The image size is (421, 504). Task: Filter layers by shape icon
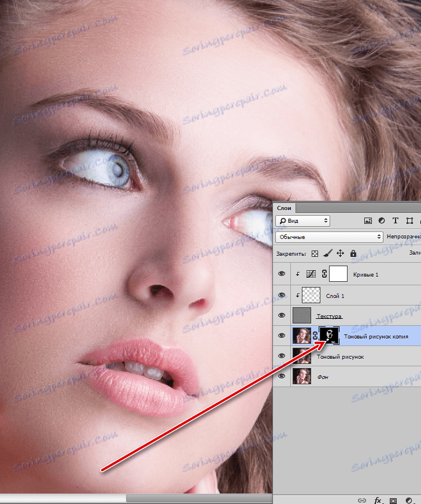coord(409,221)
